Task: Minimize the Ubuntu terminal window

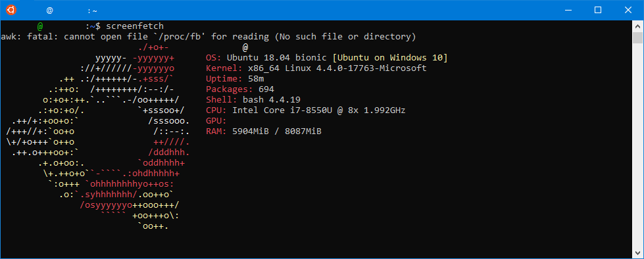Action: click(568, 10)
